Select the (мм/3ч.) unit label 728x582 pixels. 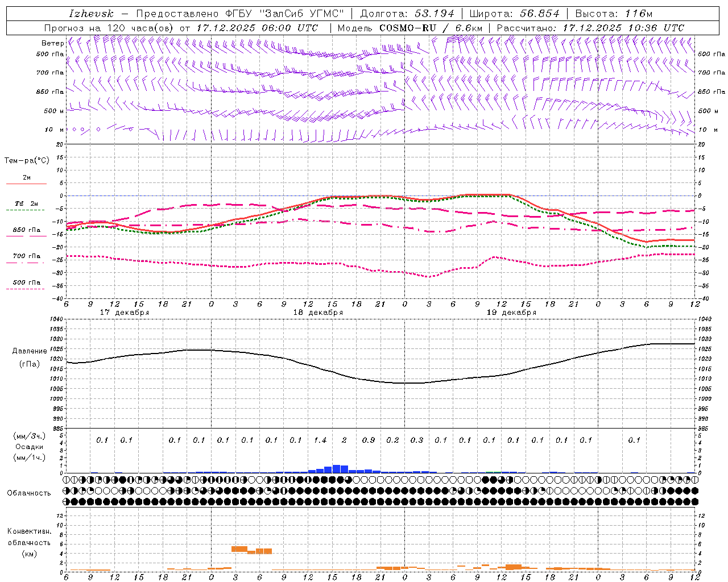click(30, 436)
